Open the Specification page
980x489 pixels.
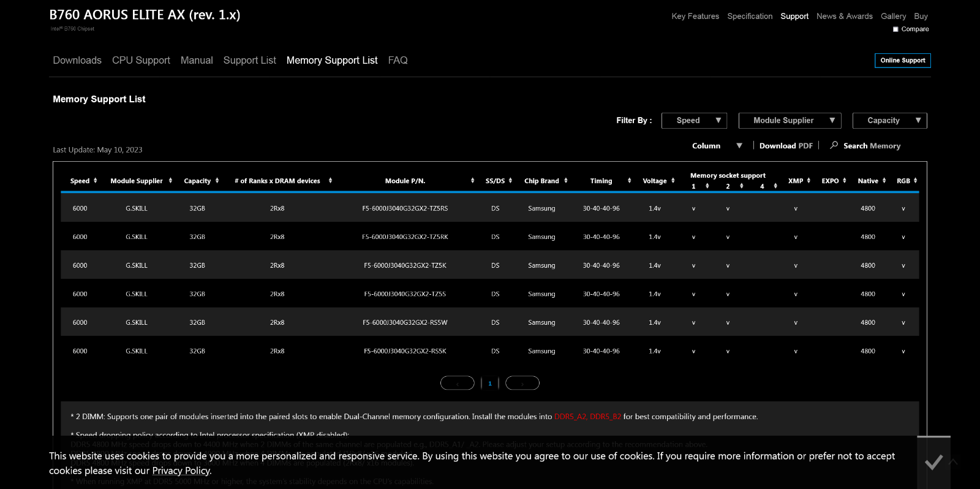pos(750,17)
